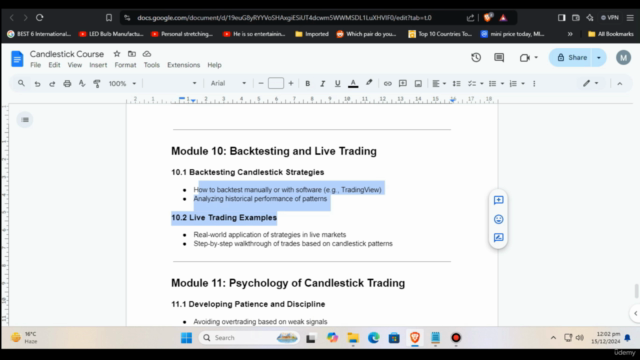Open the File menu
This screenshot has width=640, height=360.
point(36,65)
